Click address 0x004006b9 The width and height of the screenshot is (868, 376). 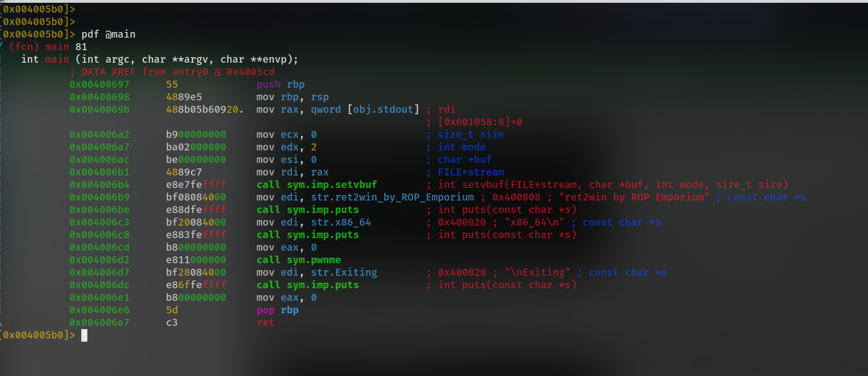[x=99, y=197]
